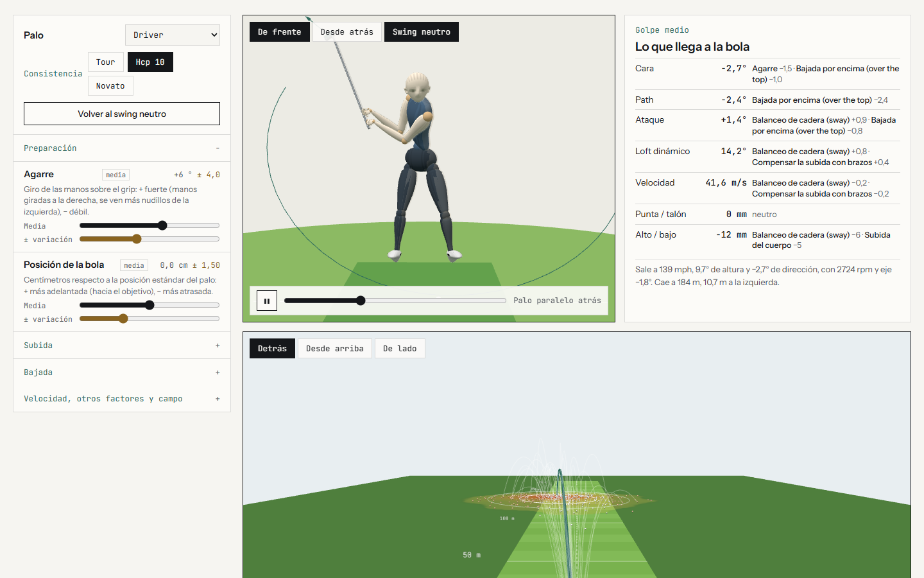Toggle the Swing neutro overlay button
The height and width of the screenshot is (578, 924).
click(x=422, y=32)
